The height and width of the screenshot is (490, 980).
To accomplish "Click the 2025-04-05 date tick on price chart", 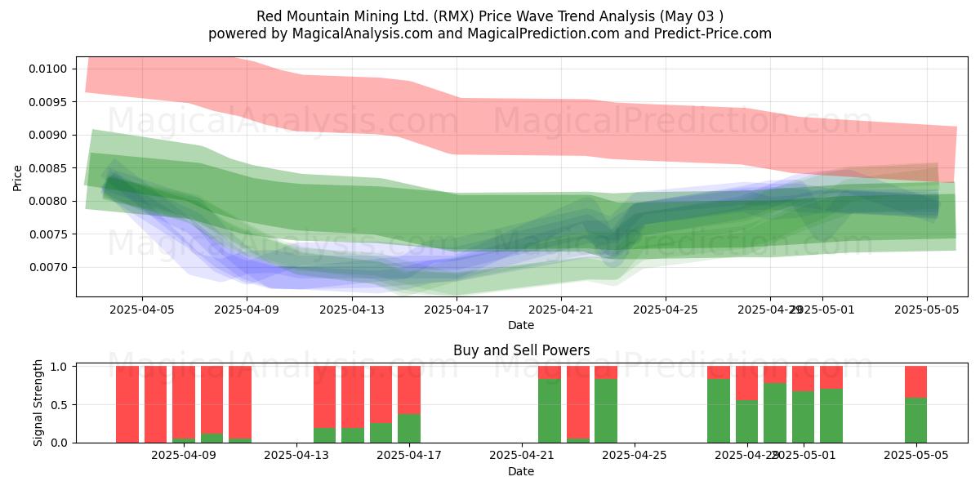I will (142, 310).
